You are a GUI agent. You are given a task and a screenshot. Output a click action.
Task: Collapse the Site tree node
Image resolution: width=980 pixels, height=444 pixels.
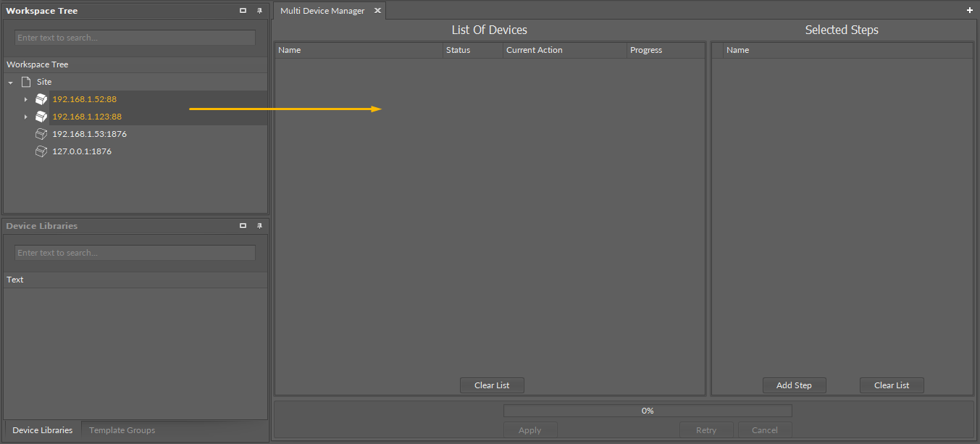coord(9,82)
